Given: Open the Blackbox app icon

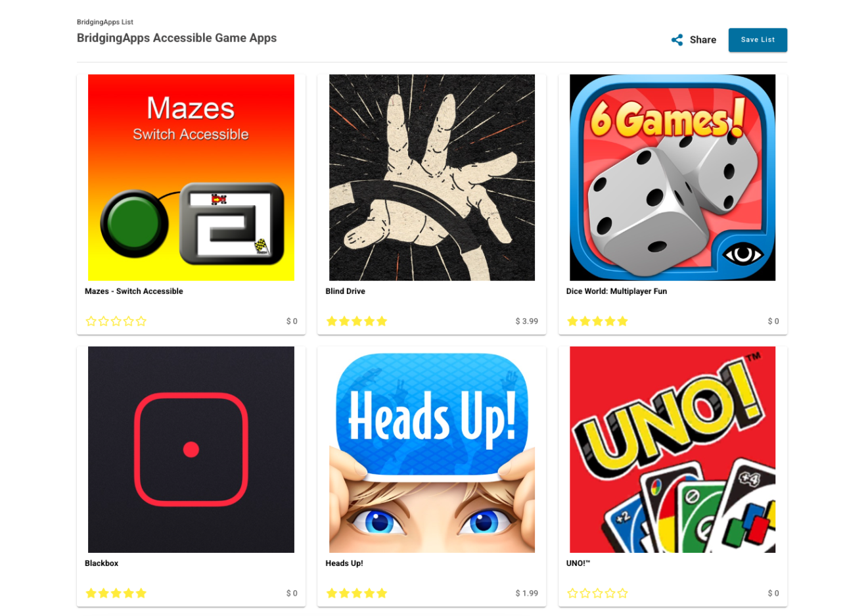Looking at the screenshot, I should pyautogui.click(x=191, y=450).
